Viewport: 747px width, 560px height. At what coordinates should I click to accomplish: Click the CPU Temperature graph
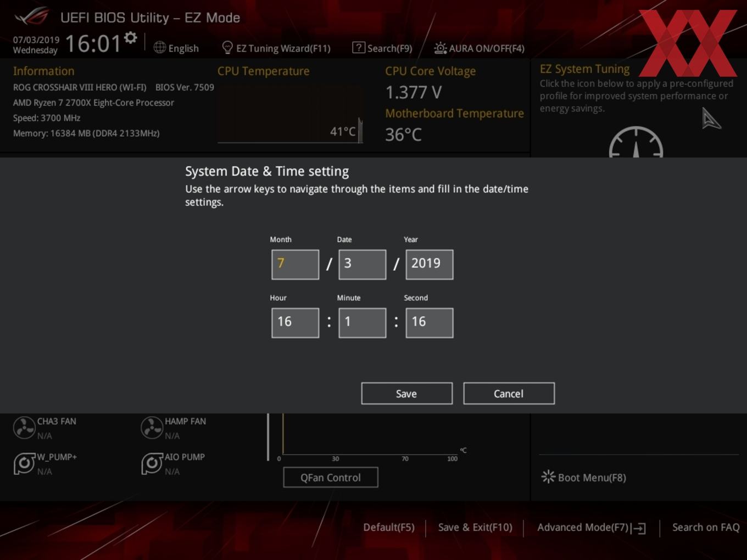tap(290, 114)
